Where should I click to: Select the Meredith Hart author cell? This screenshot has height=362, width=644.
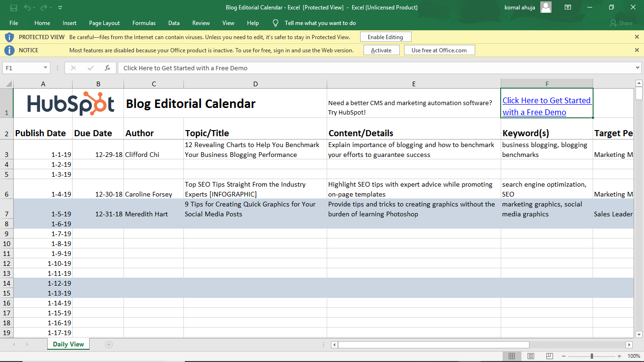click(154, 209)
